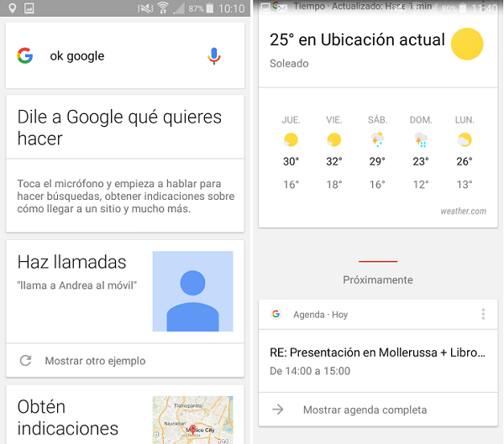
Task: Tap the 'ok google' search field
Action: pyautogui.click(x=125, y=55)
